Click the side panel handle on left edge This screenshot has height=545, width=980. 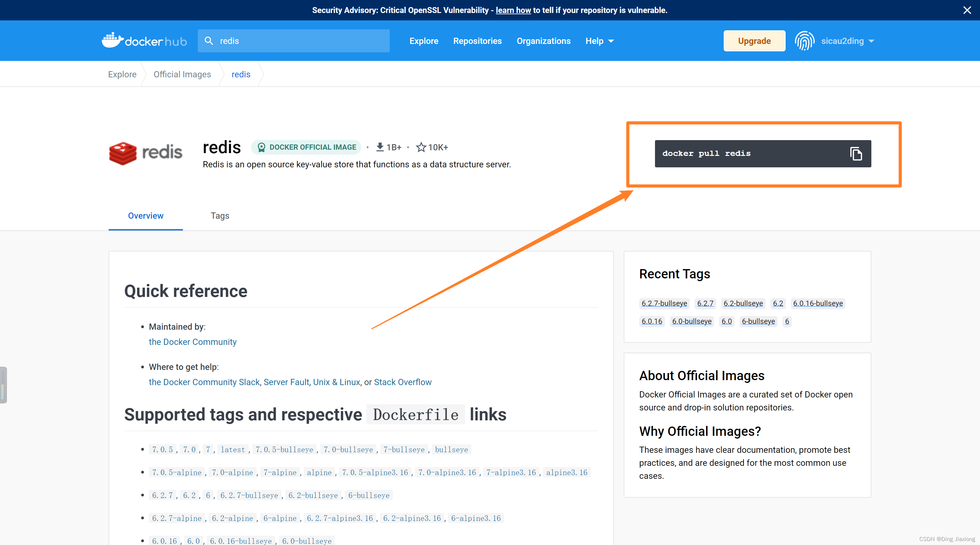click(3, 384)
